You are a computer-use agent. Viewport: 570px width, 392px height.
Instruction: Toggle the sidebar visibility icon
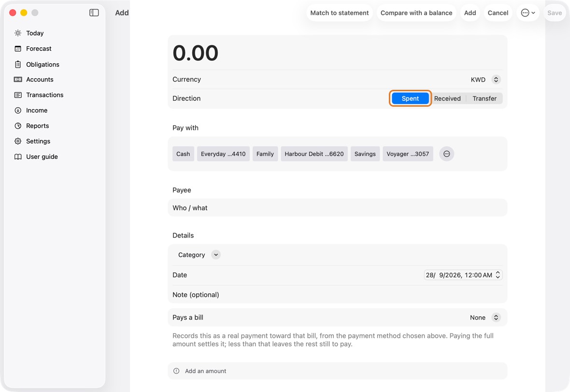point(94,13)
